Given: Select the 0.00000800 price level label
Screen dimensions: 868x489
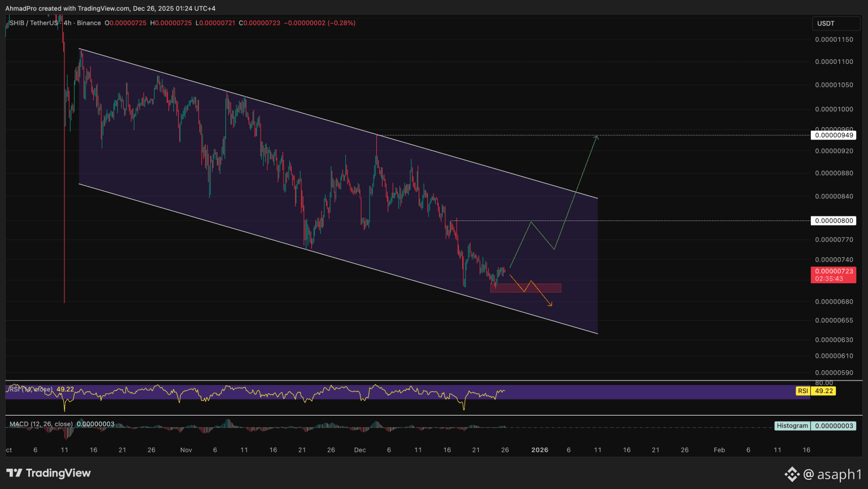Looking at the screenshot, I should [x=834, y=220].
